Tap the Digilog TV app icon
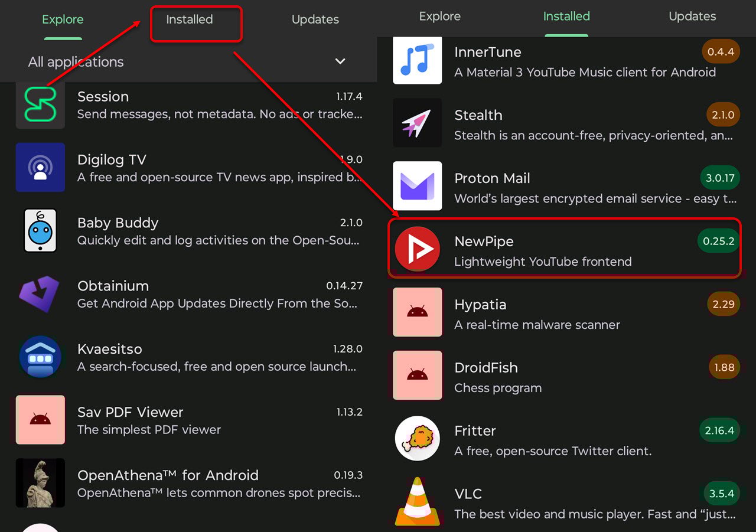The height and width of the screenshot is (532, 756). 40,167
